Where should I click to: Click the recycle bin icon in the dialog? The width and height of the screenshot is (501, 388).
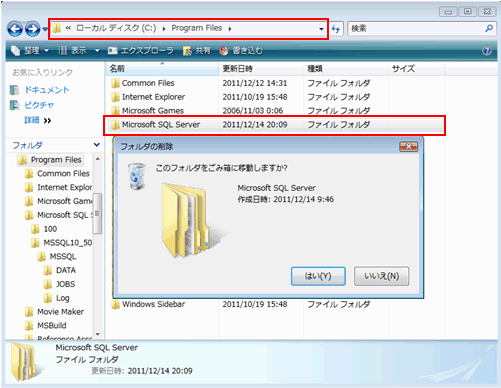137,176
